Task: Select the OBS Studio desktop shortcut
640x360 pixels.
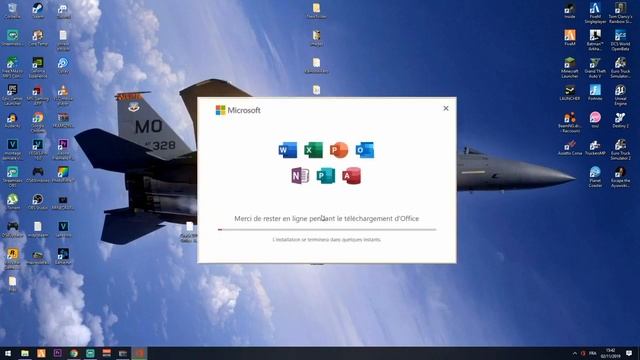Action: click(38, 202)
